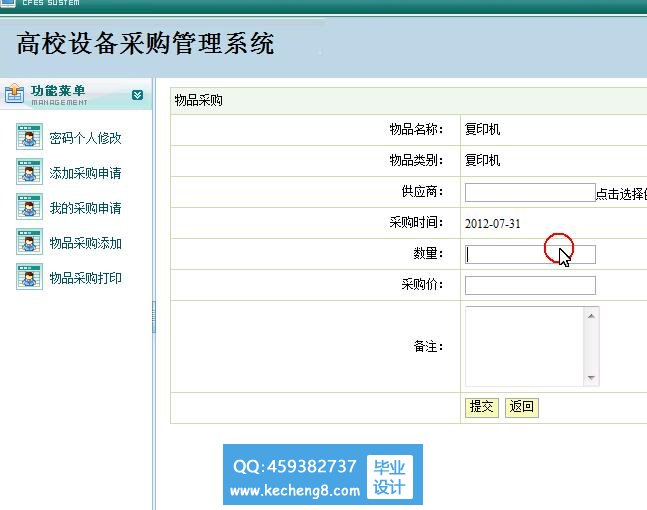This screenshot has width=647, height=510.
Task: Click the sidebar splitter collapse handle
Action: click(154, 317)
